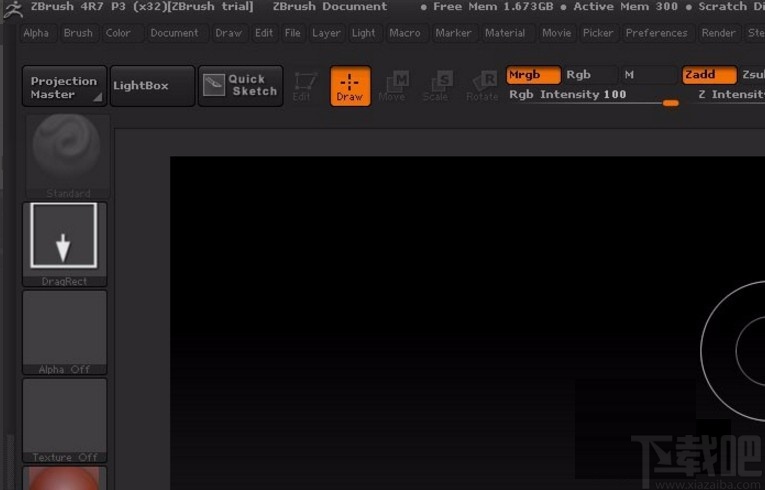Open the Light menu

point(364,33)
